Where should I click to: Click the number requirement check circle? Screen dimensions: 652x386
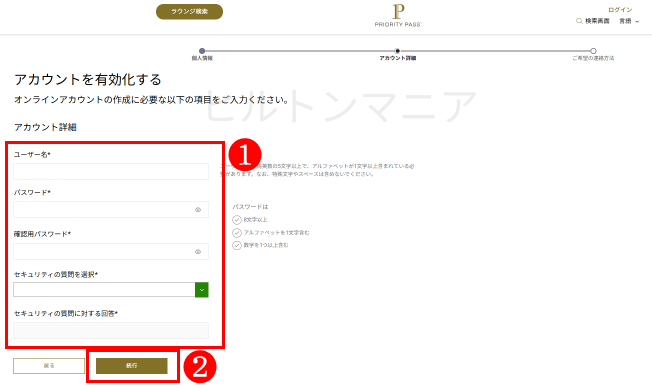pos(237,245)
